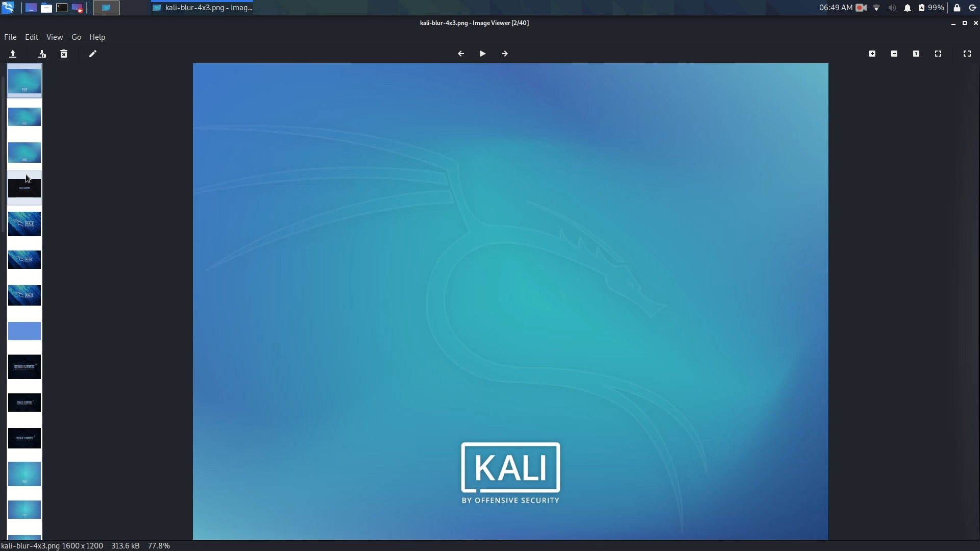Click the Zoom In plus icon
This screenshot has width=980, height=551.
click(872, 54)
